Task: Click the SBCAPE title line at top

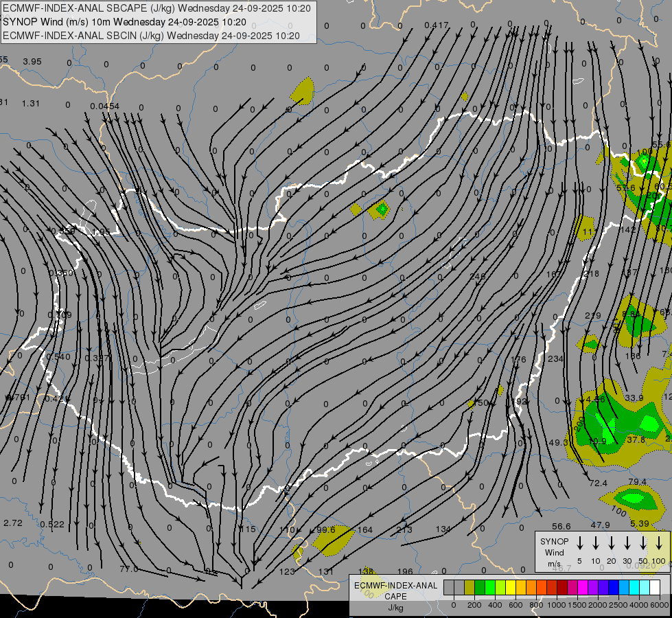Action: [157, 8]
